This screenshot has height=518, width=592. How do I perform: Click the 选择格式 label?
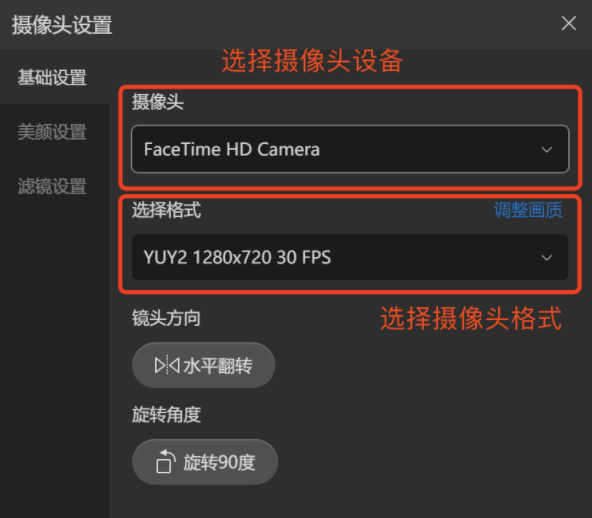click(166, 210)
